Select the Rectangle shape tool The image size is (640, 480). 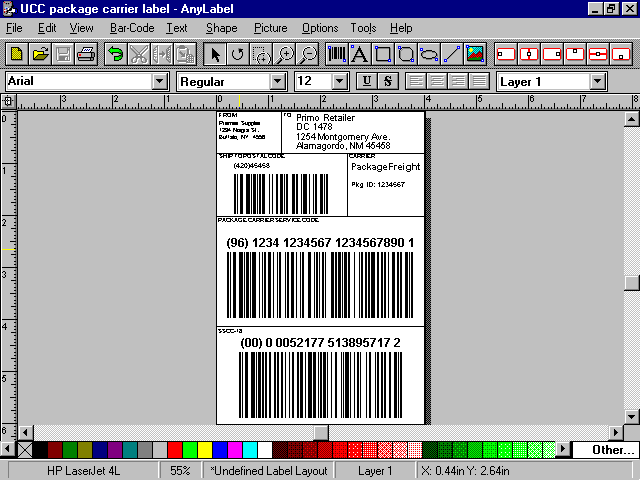click(x=383, y=54)
